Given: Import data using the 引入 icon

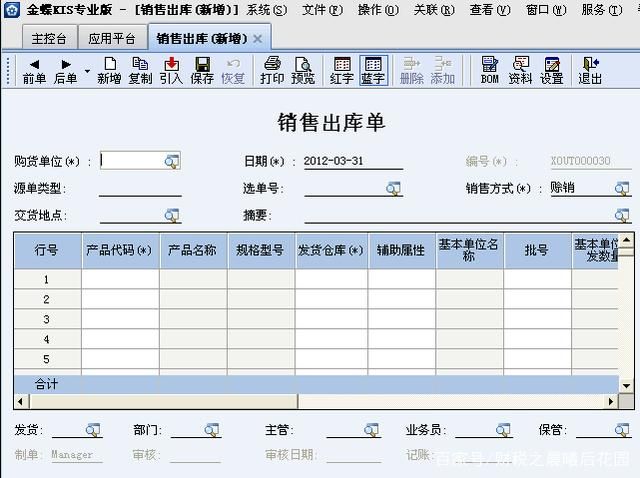Looking at the screenshot, I should (171, 71).
